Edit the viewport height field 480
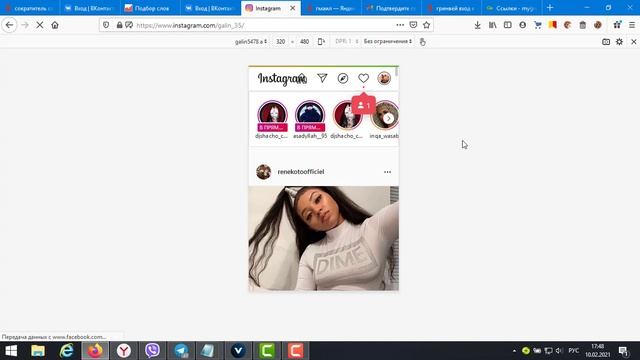The image size is (640, 360). point(304,42)
